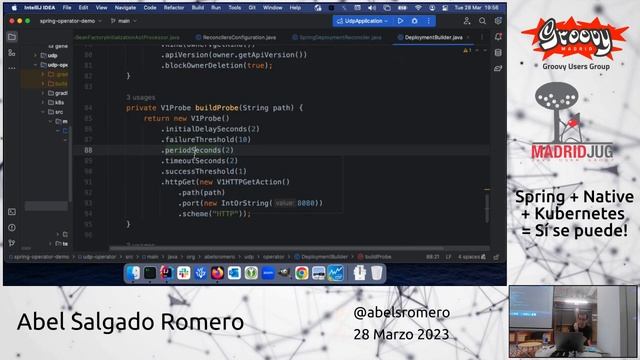
Task: Debug UdpApplication with the bug icon
Action: [415, 21]
